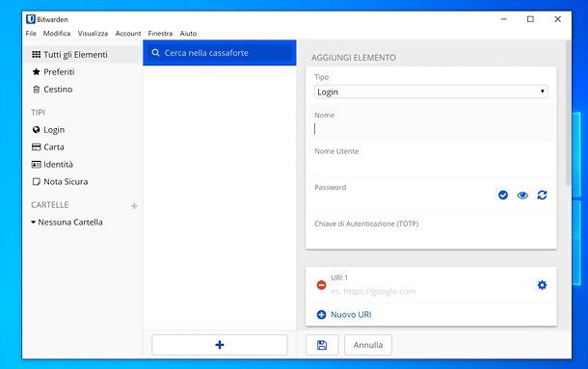Minimize the Bitwarden window
The image size is (588, 369).
(x=503, y=19)
